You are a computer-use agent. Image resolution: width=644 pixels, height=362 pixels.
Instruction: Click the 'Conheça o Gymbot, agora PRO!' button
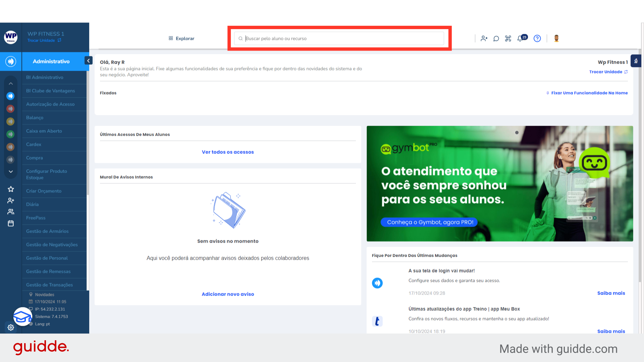click(x=429, y=222)
